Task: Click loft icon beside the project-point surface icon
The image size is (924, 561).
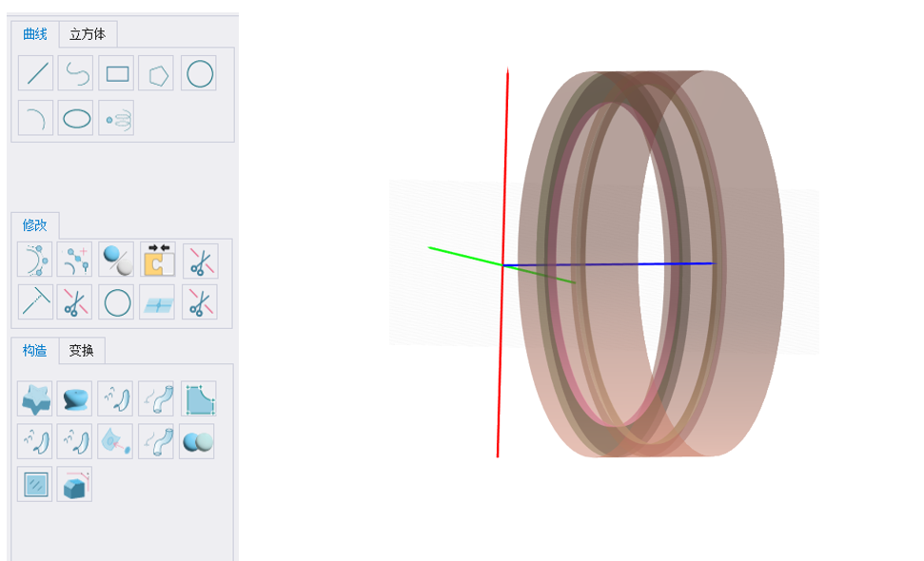Action: pyautogui.click(x=74, y=441)
